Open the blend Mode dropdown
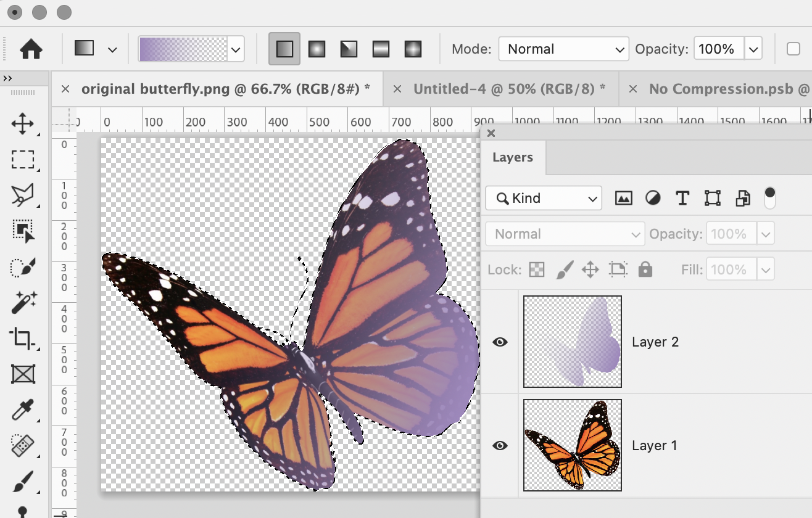 [563, 49]
